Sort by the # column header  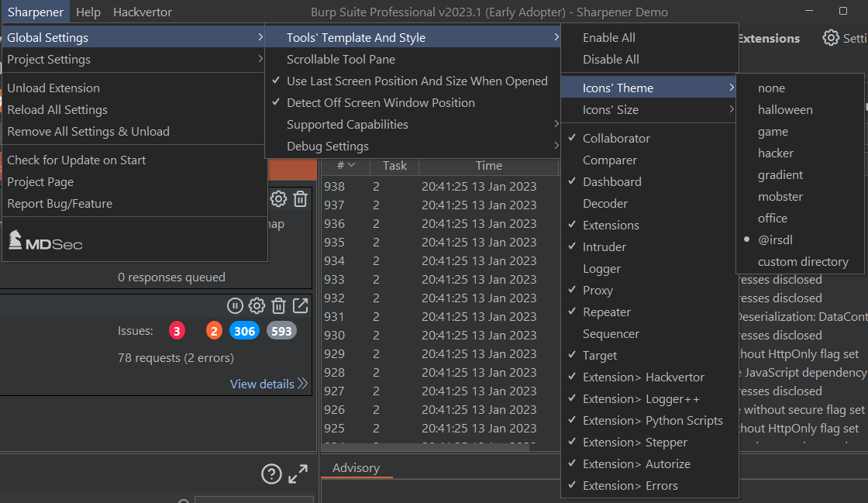coord(346,165)
